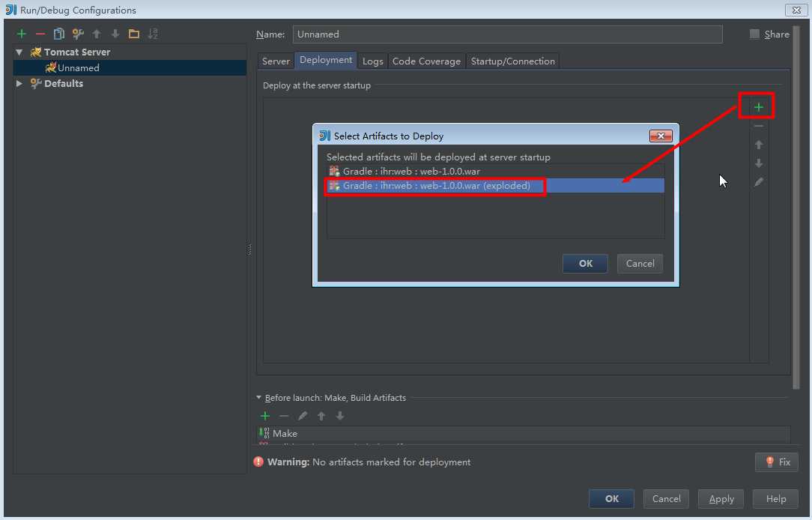Remove the selected configuration using the left-panel minus icon
The image size is (812, 520).
point(40,34)
